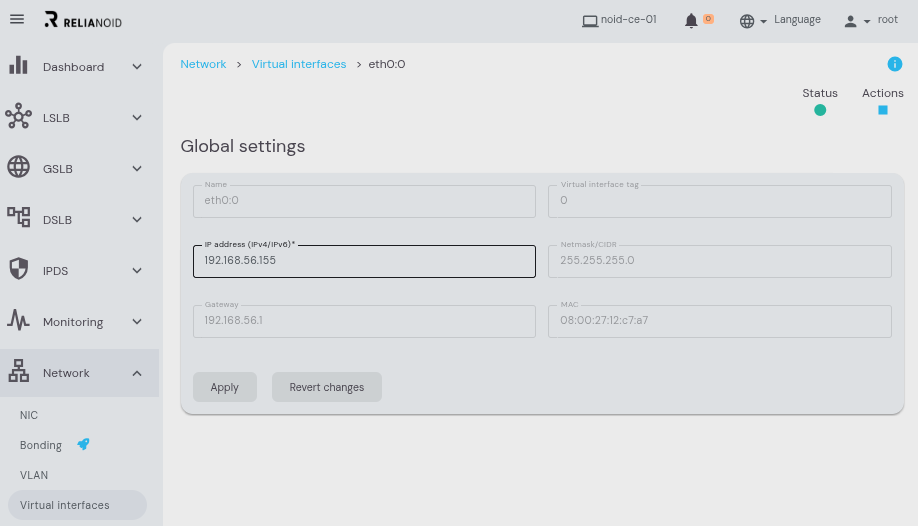
Task: Open the notifications bell icon
Action: tap(691, 21)
